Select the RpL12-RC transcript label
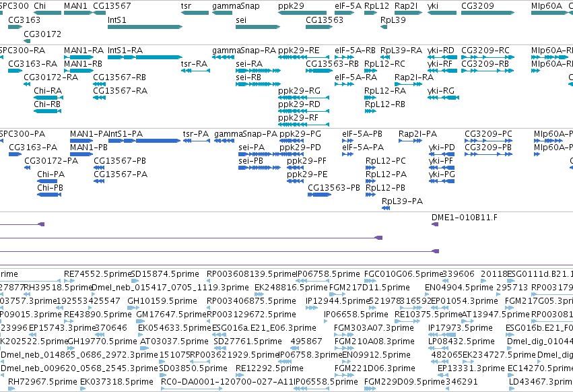The height and width of the screenshot is (392, 573). tap(384, 63)
